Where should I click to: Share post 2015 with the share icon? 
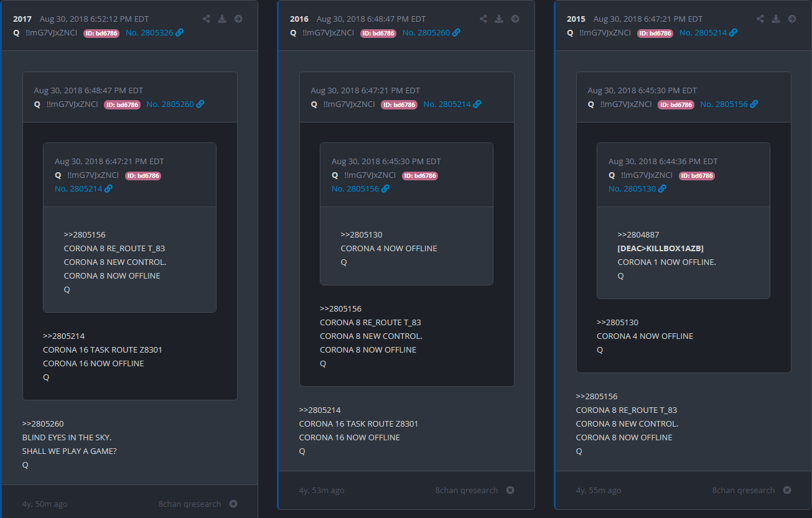tap(760, 19)
